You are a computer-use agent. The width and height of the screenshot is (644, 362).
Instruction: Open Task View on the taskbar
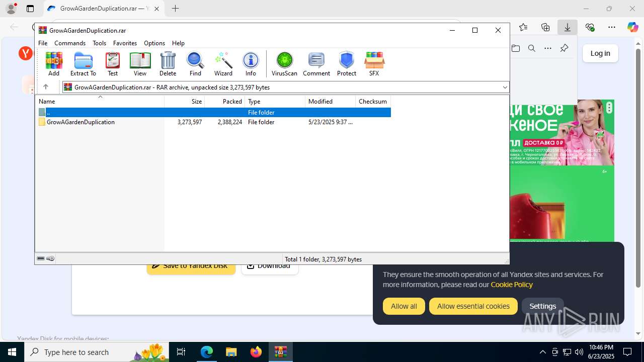coord(181,352)
